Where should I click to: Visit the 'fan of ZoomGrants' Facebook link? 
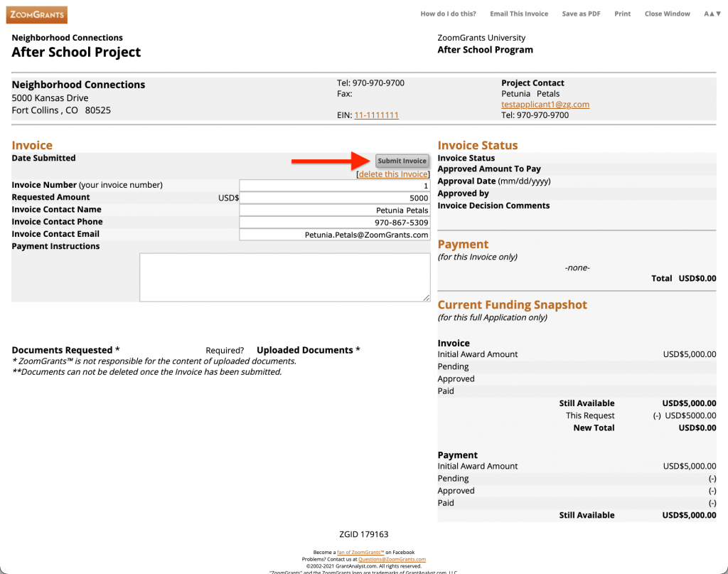tap(360, 552)
